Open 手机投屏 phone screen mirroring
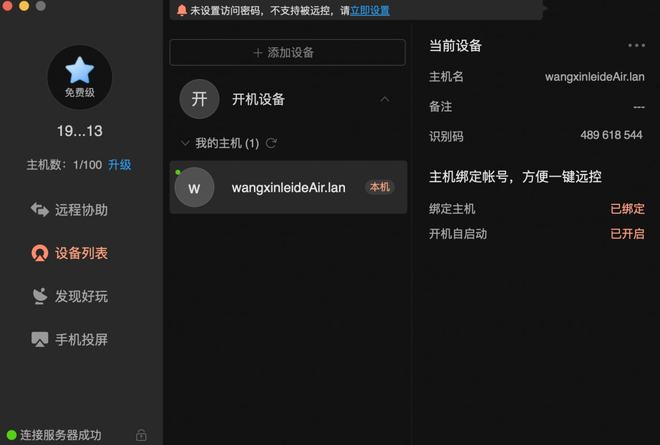 [69, 339]
